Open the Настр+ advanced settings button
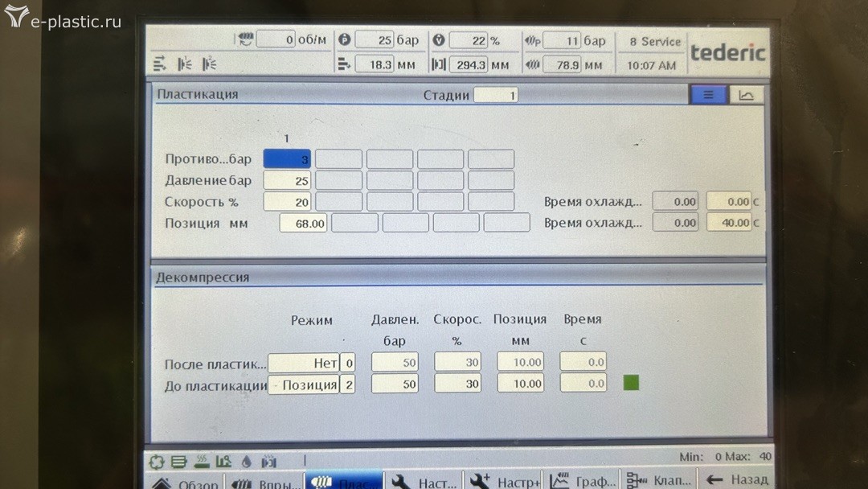This screenshot has width=868, height=489. click(505, 481)
